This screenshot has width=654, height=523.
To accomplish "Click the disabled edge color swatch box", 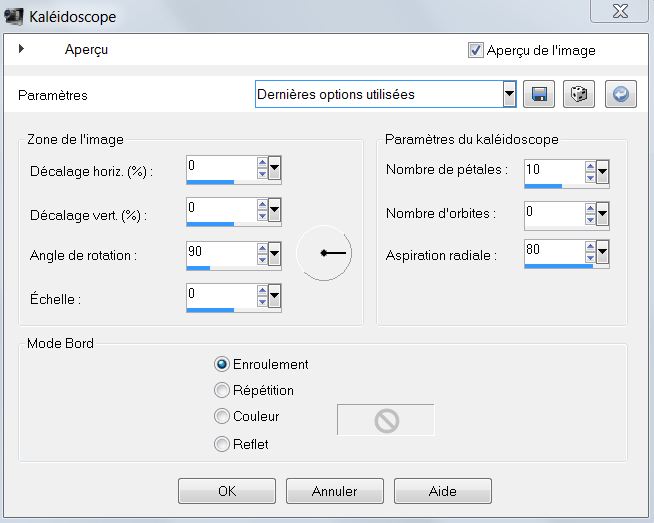I will click(x=385, y=420).
